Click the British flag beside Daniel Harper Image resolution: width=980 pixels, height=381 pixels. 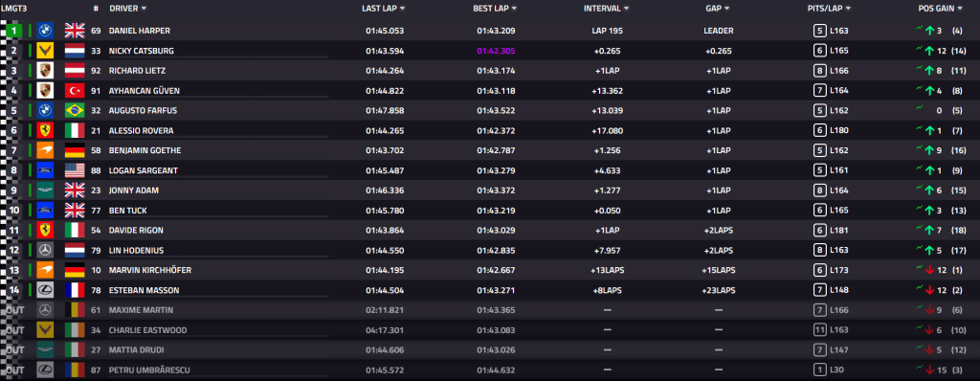75,31
